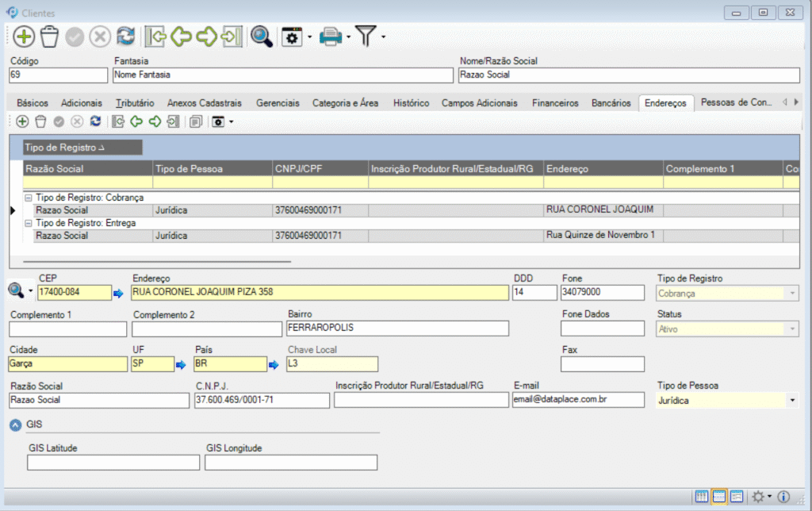
Task: Click the large green add-record icon
Action: point(24,36)
